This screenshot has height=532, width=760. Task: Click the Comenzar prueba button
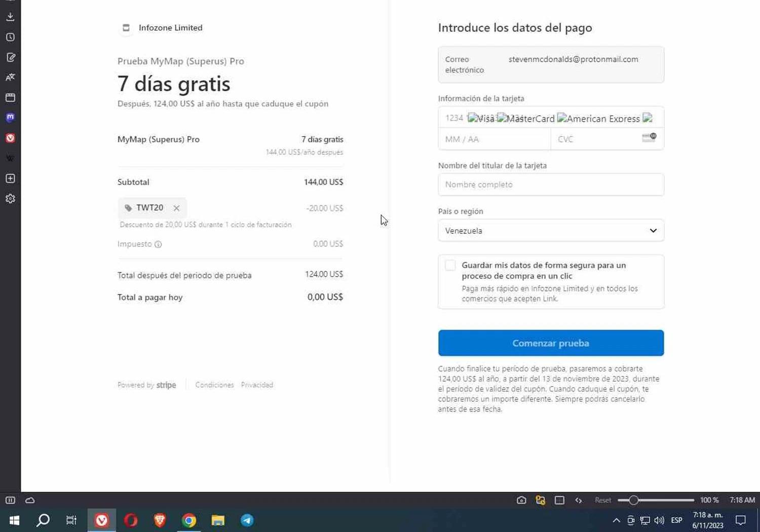pyautogui.click(x=551, y=343)
